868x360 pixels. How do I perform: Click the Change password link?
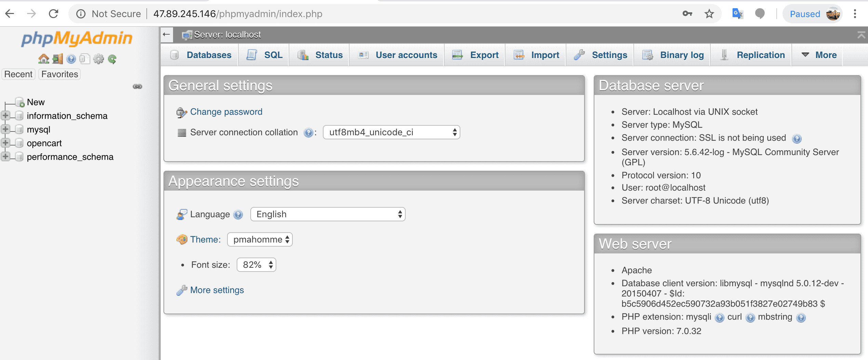226,112
